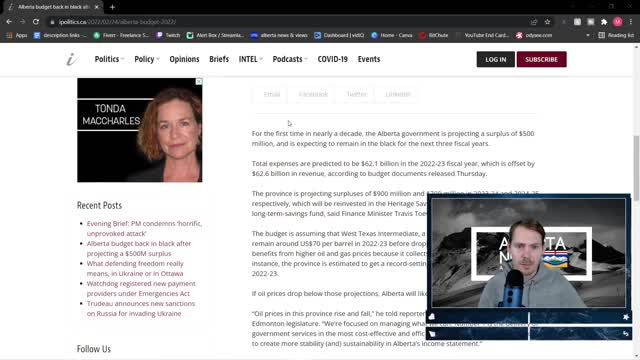Open Watchdog registered new payment providers post
This screenshot has width=640, height=360.
coord(141,289)
